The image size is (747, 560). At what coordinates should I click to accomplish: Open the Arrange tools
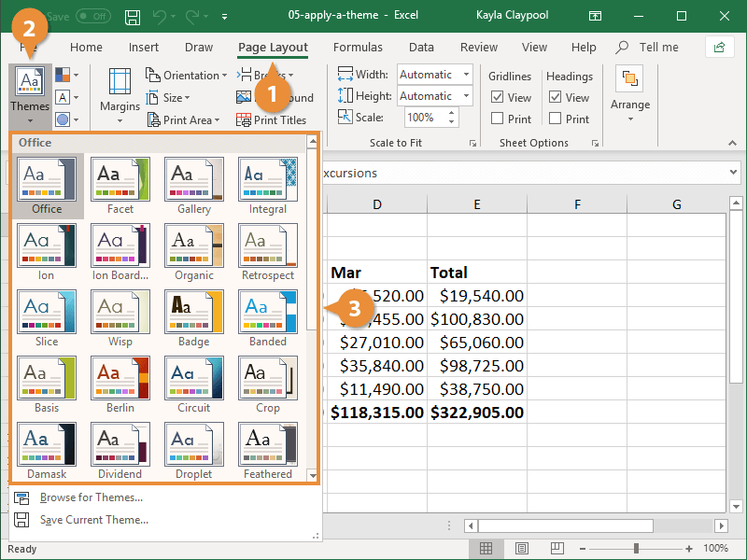(x=630, y=93)
